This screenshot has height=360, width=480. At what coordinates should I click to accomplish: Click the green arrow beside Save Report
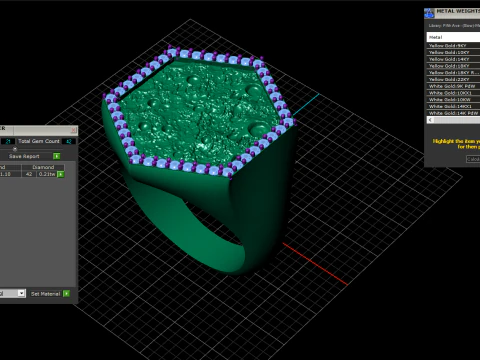[57, 156]
